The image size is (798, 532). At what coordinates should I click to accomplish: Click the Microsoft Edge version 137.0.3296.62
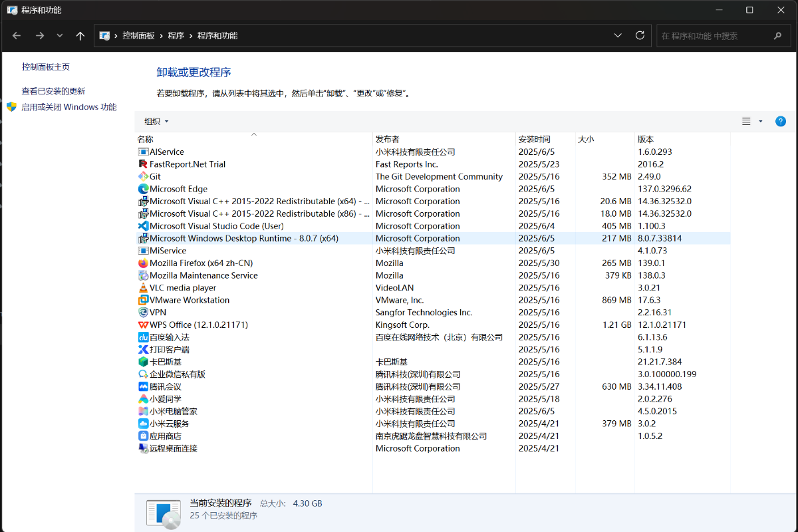[x=664, y=189]
